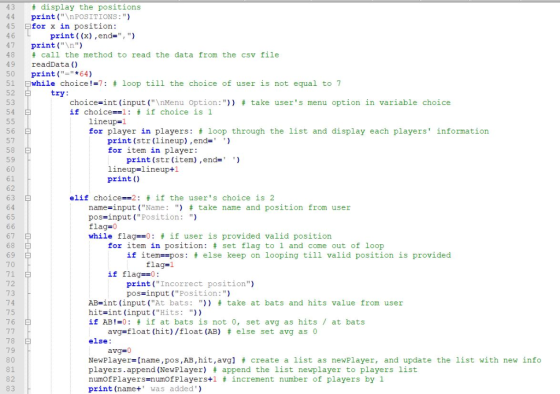
Task: Click the 'lineup=1' assignment
Action: pos(108,122)
